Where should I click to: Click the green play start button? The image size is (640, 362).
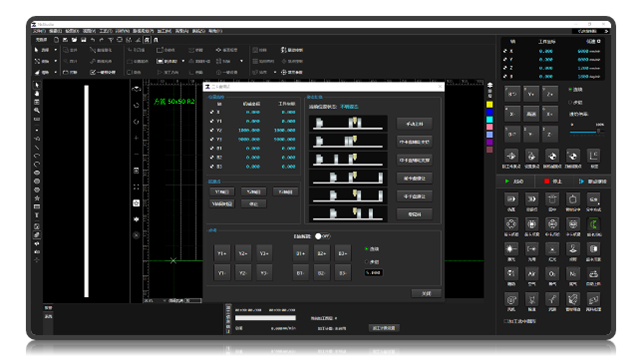pos(514,181)
